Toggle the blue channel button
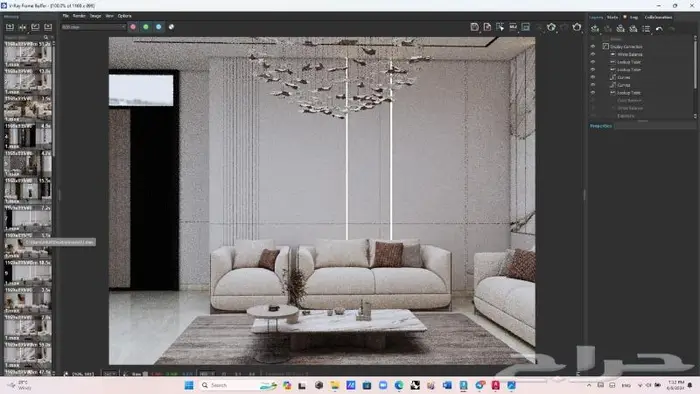Image resolution: width=700 pixels, height=394 pixels. [158, 27]
